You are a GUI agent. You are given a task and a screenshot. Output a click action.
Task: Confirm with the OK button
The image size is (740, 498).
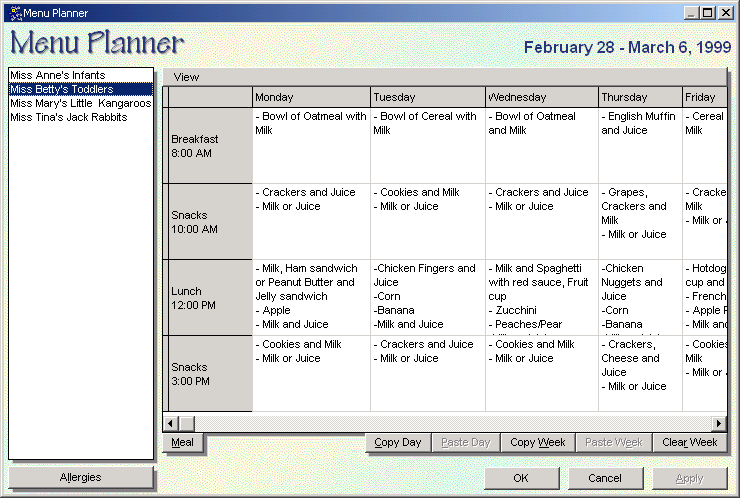(x=521, y=478)
